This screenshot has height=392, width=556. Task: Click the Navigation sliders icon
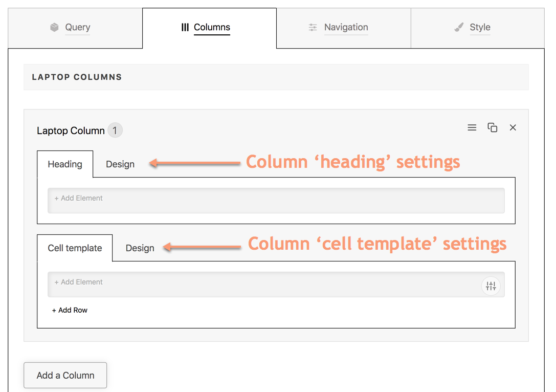[313, 28]
